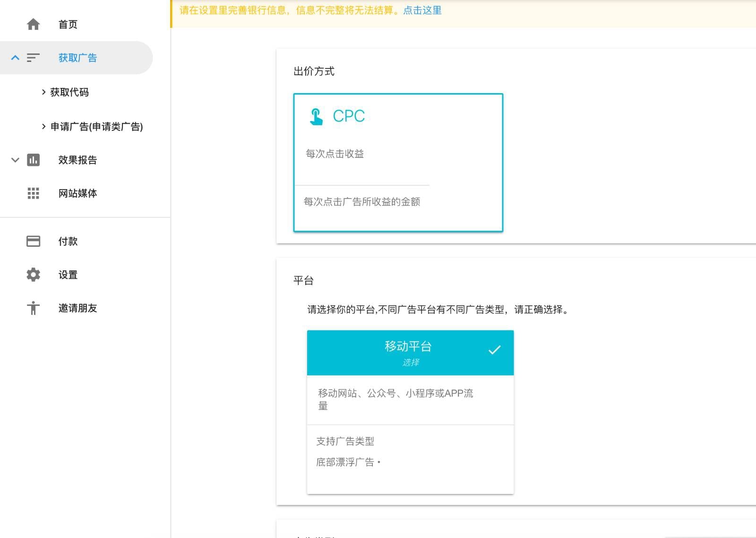Expand the 效果报告 section chevron

15,160
